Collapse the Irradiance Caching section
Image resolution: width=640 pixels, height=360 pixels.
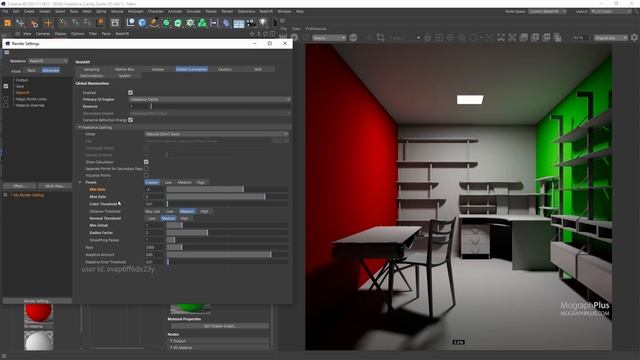pos(80,127)
